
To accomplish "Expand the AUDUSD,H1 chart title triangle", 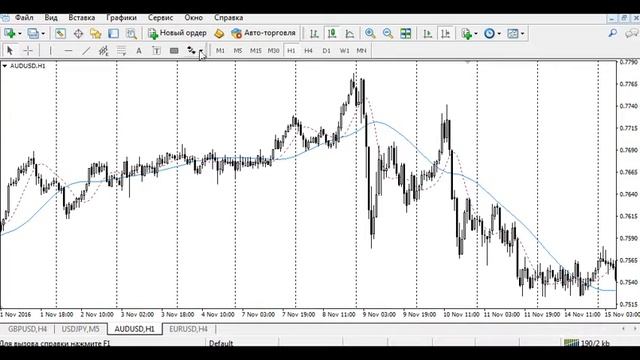I will [x=4, y=66].
